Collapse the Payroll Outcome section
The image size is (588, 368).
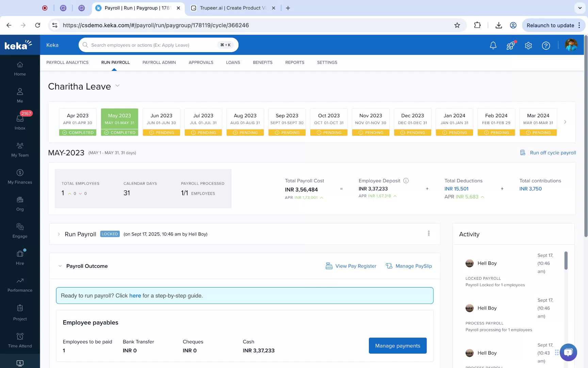(60, 266)
